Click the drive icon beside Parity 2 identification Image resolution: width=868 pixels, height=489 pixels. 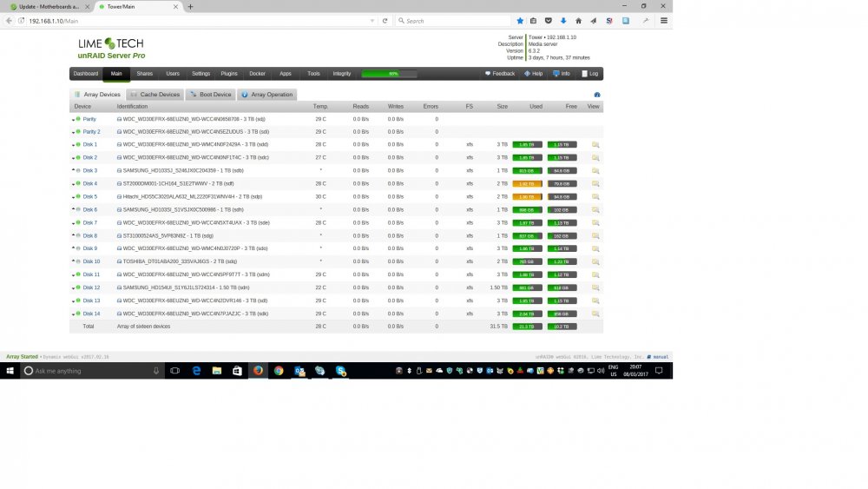pyautogui.click(x=119, y=132)
